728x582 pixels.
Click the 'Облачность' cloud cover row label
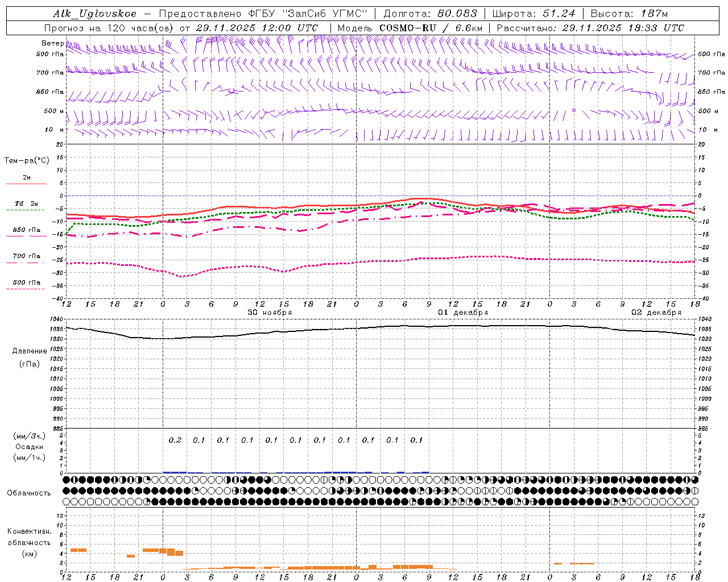[x=29, y=493]
